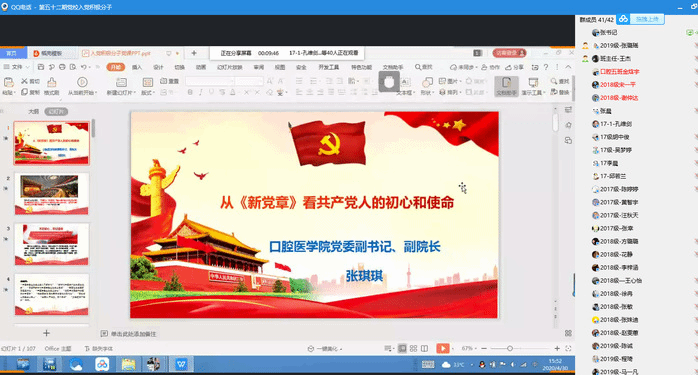
Task: Open the 文件 menu dropdown
Action: [17, 67]
